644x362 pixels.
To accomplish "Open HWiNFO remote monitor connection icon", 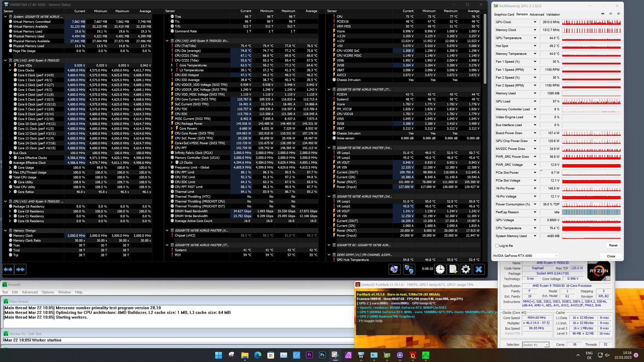I will click(394, 269).
